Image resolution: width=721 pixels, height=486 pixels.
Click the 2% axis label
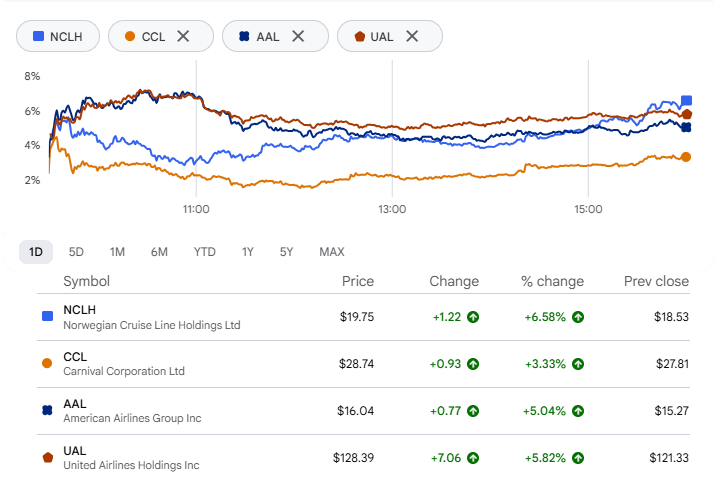tap(32, 180)
